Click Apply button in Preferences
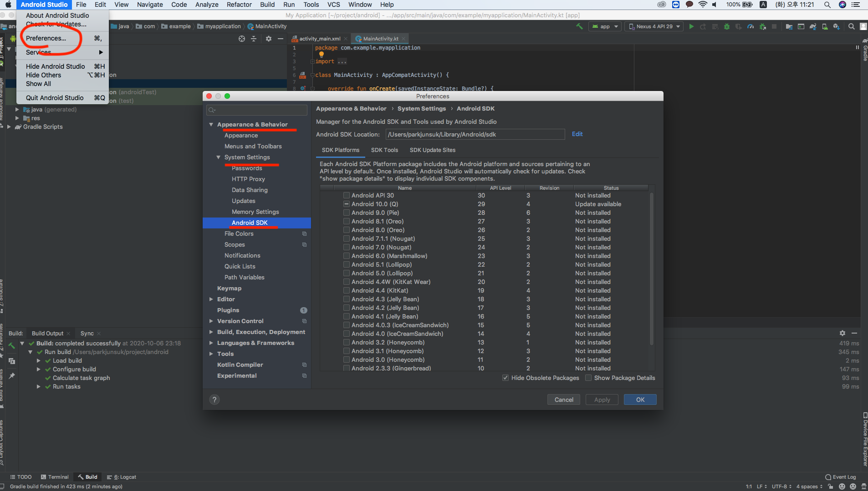868x491 pixels. 602,400
